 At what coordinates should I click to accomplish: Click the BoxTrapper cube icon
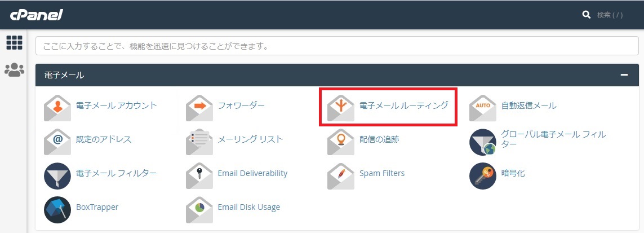point(57,210)
